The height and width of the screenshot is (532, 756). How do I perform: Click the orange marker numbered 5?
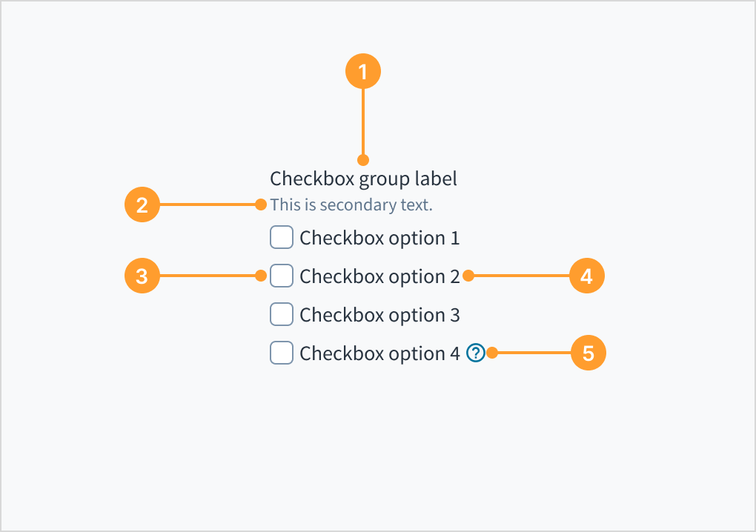coord(587,353)
